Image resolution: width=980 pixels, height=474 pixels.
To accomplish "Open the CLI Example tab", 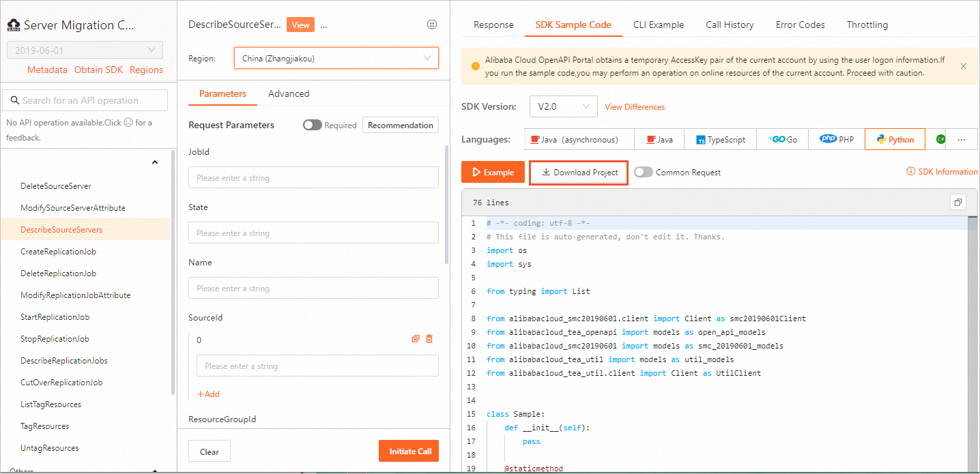I will pos(659,25).
